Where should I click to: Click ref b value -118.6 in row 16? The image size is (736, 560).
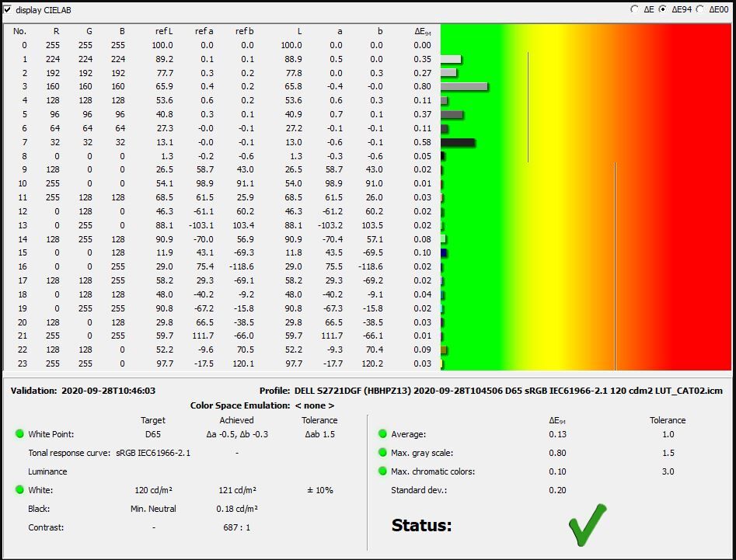[x=241, y=266]
